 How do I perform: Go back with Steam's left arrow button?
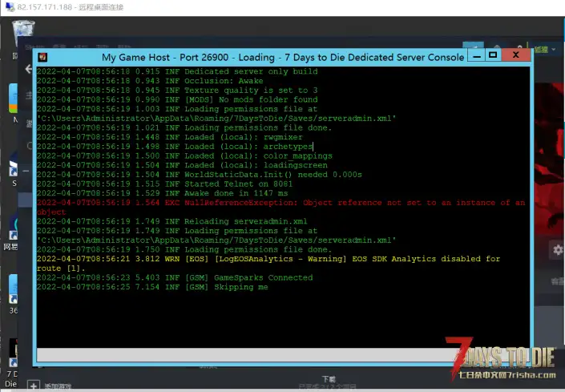click(29, 69)
